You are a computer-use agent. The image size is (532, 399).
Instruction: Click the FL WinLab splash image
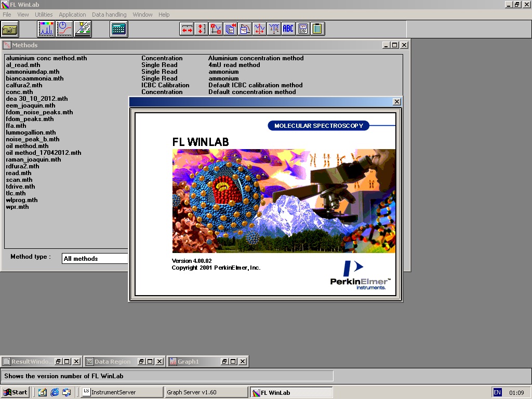(x=284, y=201)
